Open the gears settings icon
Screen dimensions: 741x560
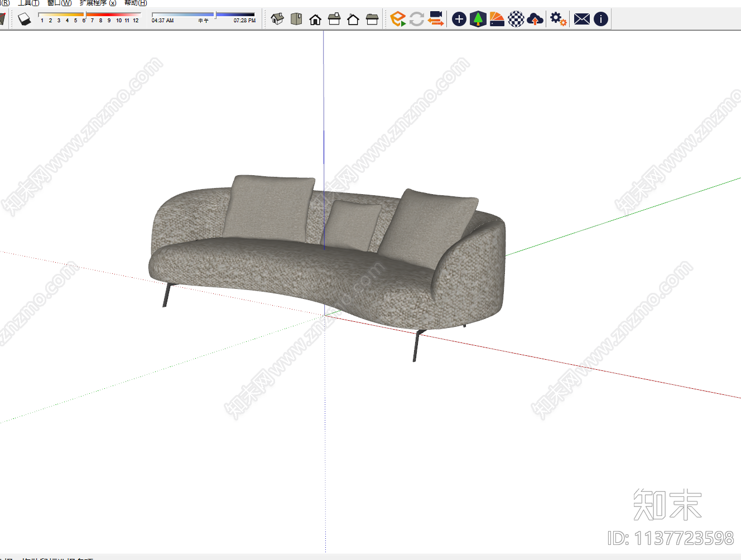coord(558,19)
